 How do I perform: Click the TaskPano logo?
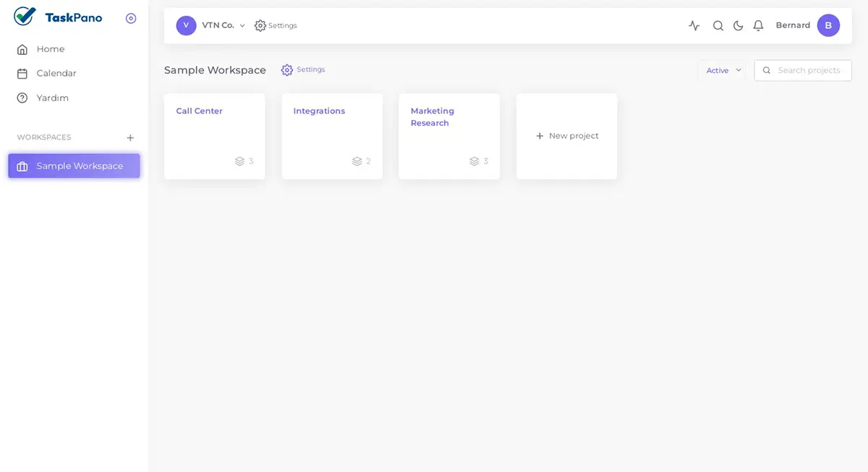pos(59,17)
